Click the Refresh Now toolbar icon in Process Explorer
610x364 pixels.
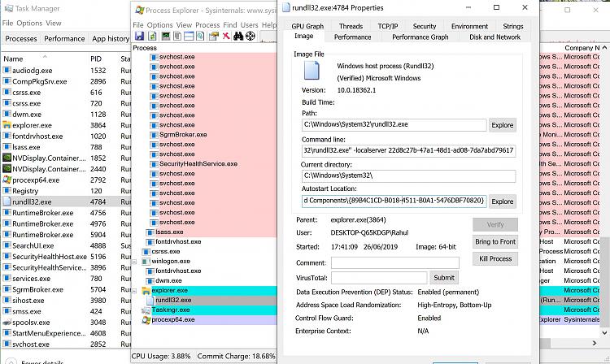point(152,36)
